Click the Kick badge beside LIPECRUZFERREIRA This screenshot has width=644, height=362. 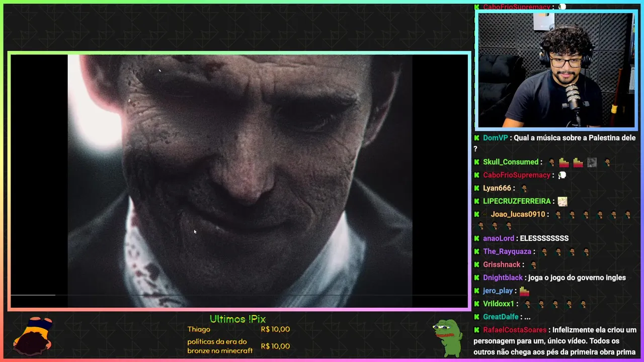click(476, 201)
